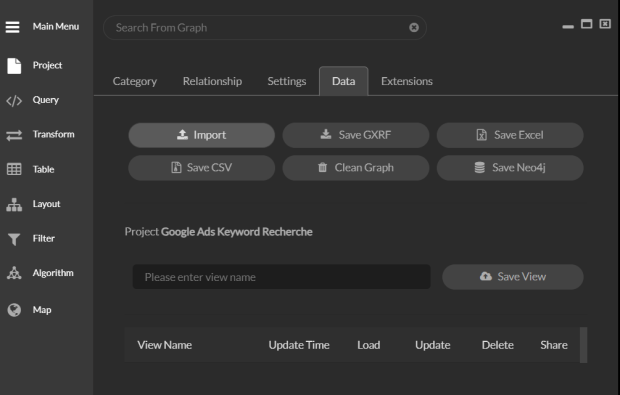Open the Map globe icon
The width and height of the screenshot is (620, 395).
14,310
